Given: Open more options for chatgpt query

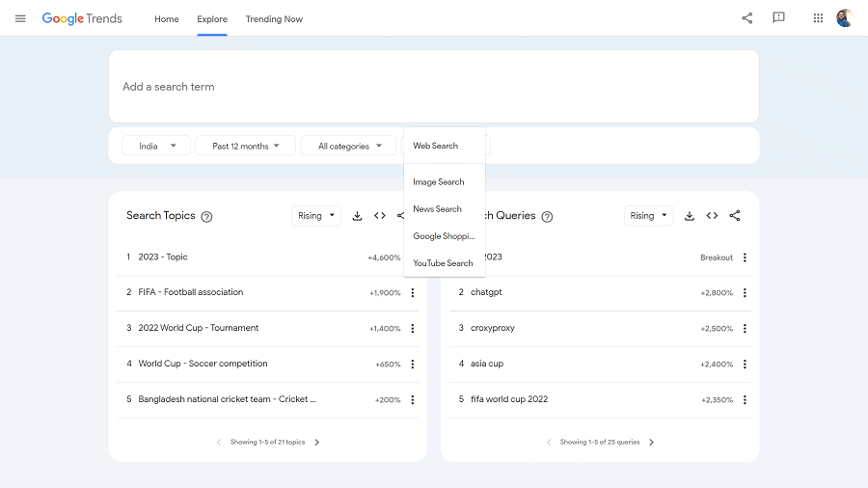Looking at the screenshot, I should pos(745,293).
